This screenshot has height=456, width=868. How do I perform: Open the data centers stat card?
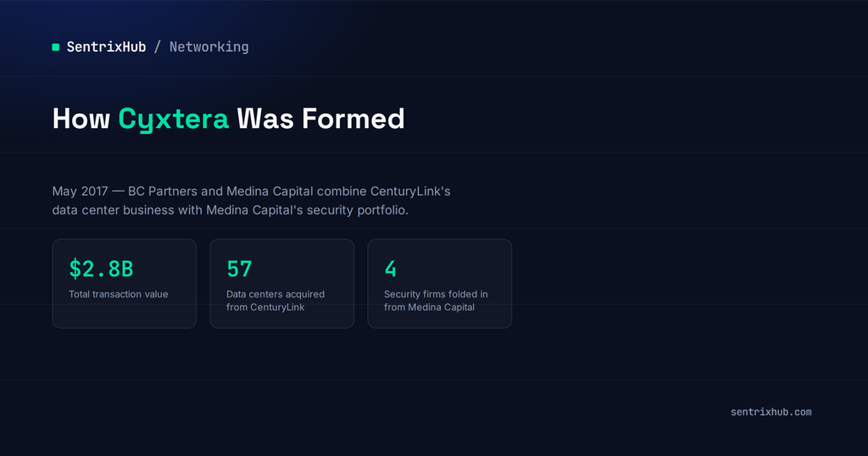click(281, 284)
